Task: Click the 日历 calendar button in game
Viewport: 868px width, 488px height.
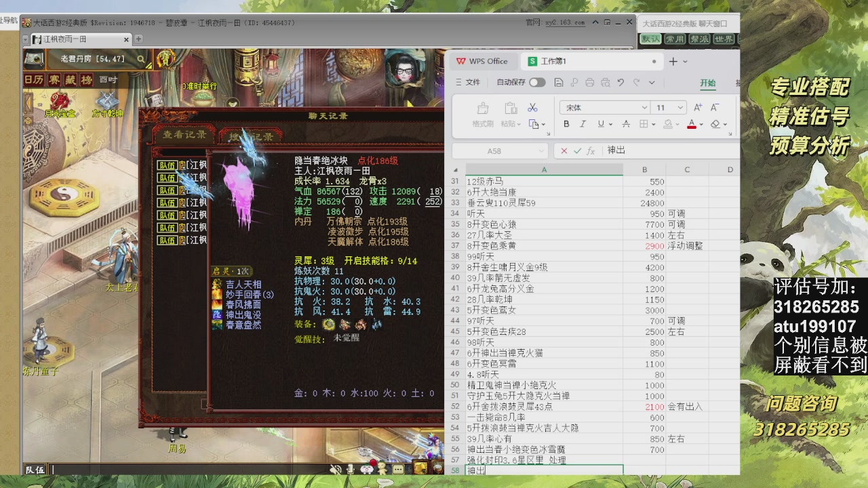Action: [x=34, y=80]
